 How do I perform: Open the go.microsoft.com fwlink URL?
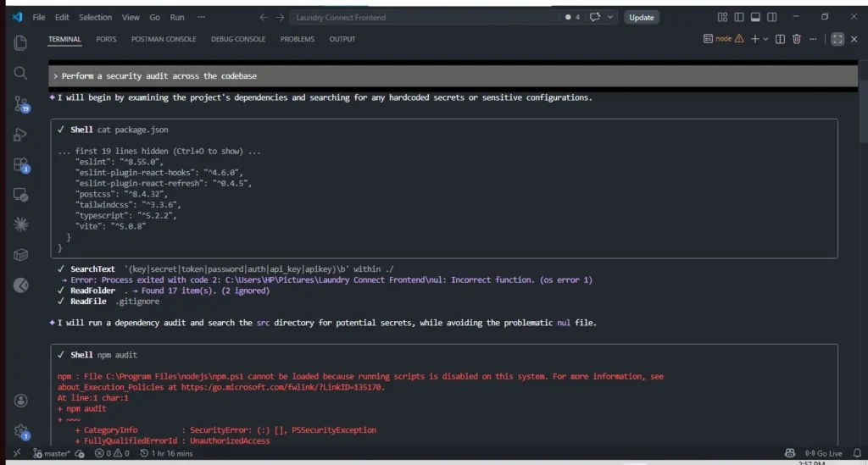(282, 387)
